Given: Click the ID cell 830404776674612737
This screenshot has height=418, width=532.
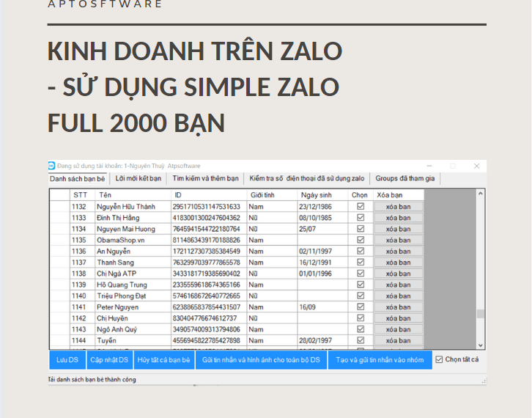Looking at the screenshot, I should (209, 318).
